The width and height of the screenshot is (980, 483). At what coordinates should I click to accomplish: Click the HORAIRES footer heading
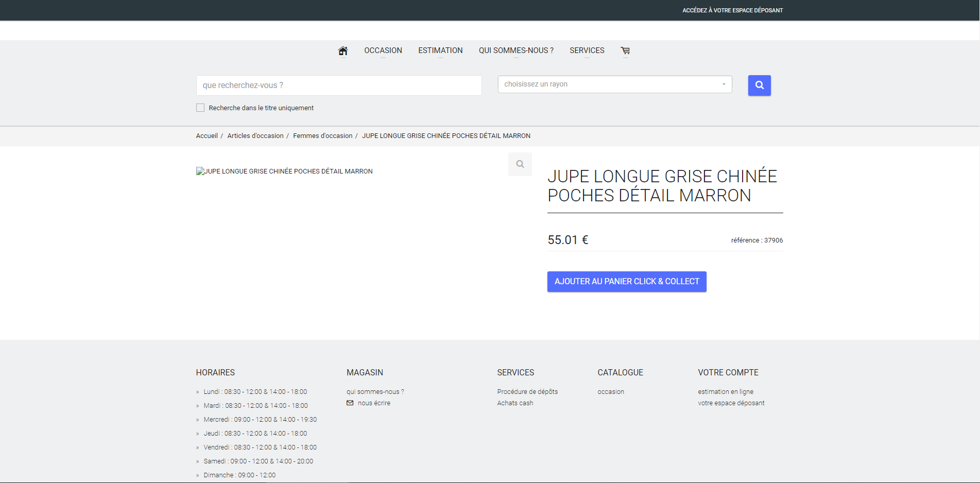coord(215,372)
